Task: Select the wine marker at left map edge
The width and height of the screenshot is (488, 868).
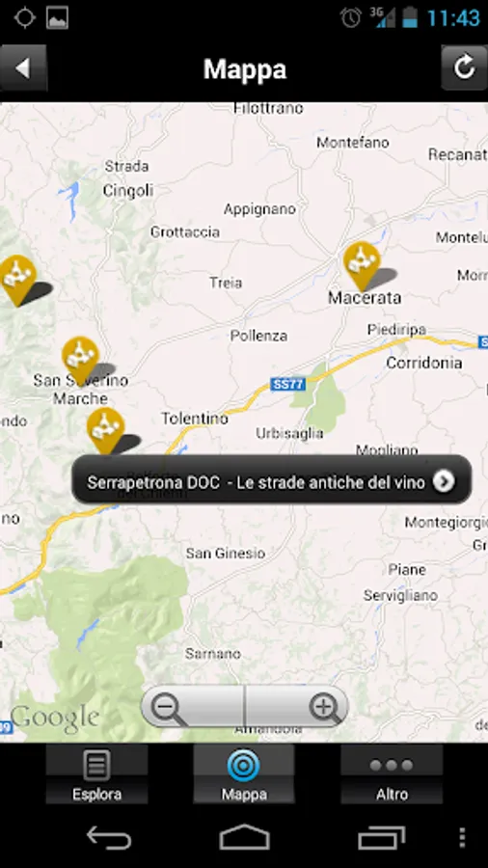Action: click(x=17, y=280)
